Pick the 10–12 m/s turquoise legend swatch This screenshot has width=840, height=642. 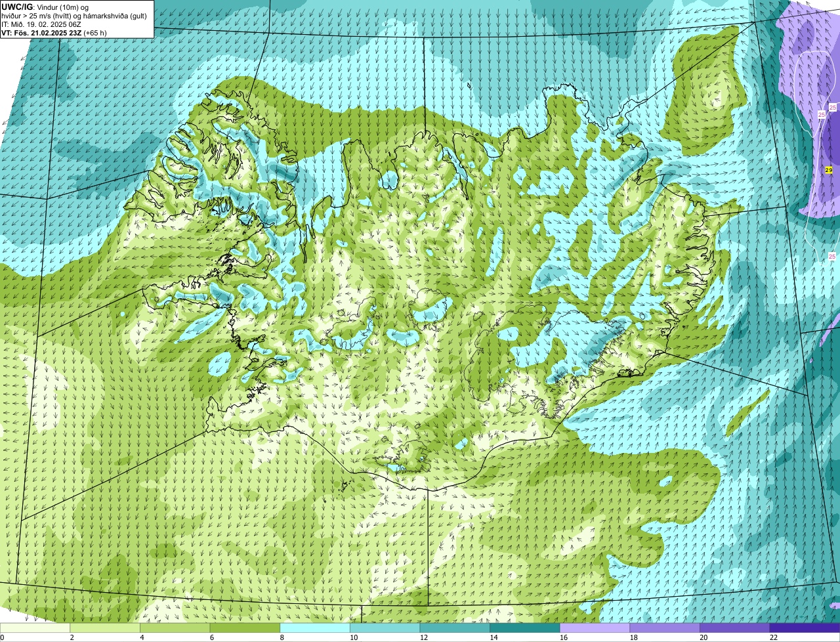click(385, 628)
